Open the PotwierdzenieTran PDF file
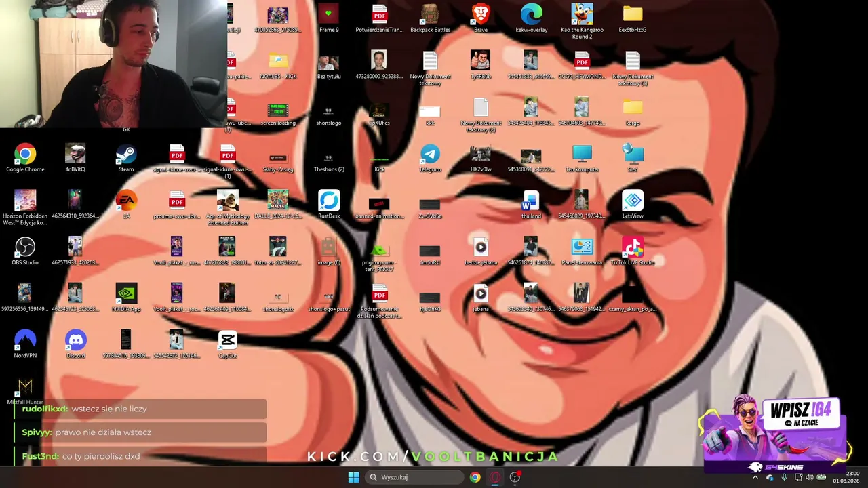Image resolution: width=868 pixels, height=488 pixels. [380, 18]
